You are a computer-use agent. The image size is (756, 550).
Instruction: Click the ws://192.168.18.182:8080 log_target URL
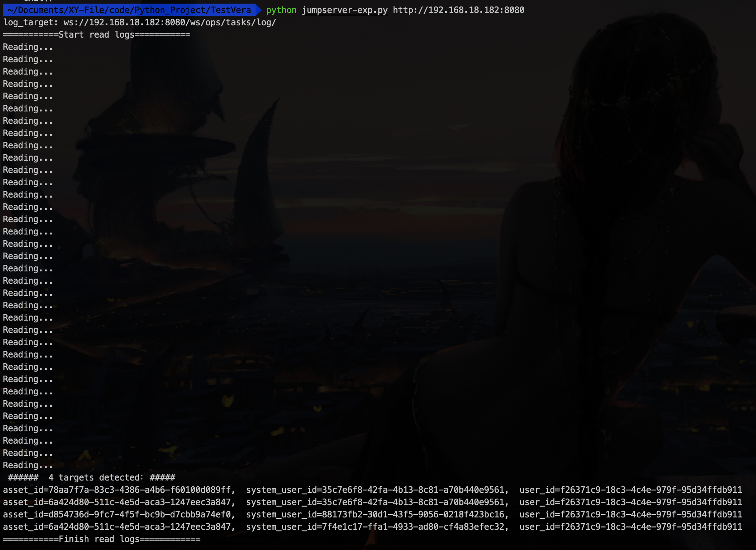[x=169, y=22]
